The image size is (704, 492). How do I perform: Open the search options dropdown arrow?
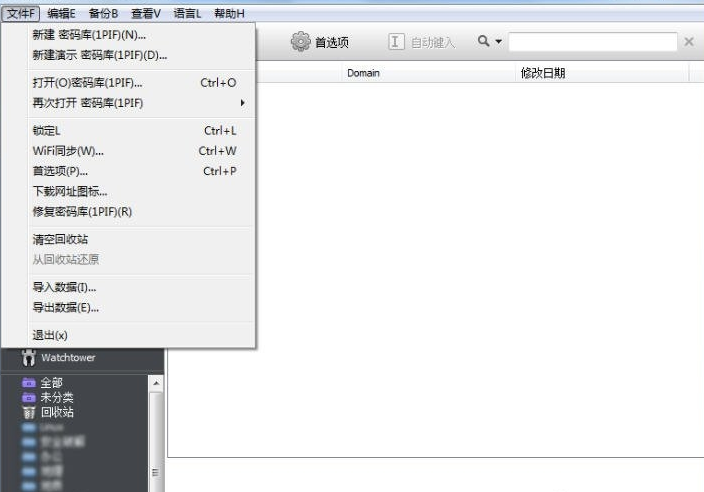(x=498, y=41)
